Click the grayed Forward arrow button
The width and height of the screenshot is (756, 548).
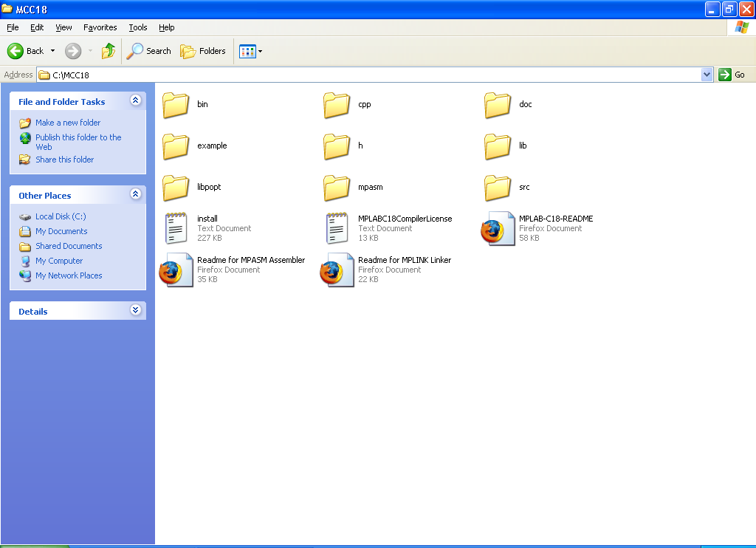pos(73,51)
